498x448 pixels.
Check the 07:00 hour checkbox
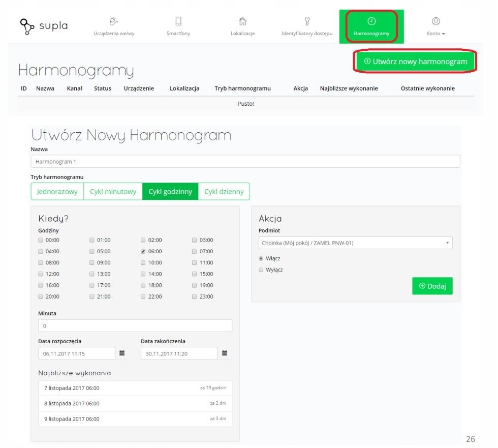point(194,251)
